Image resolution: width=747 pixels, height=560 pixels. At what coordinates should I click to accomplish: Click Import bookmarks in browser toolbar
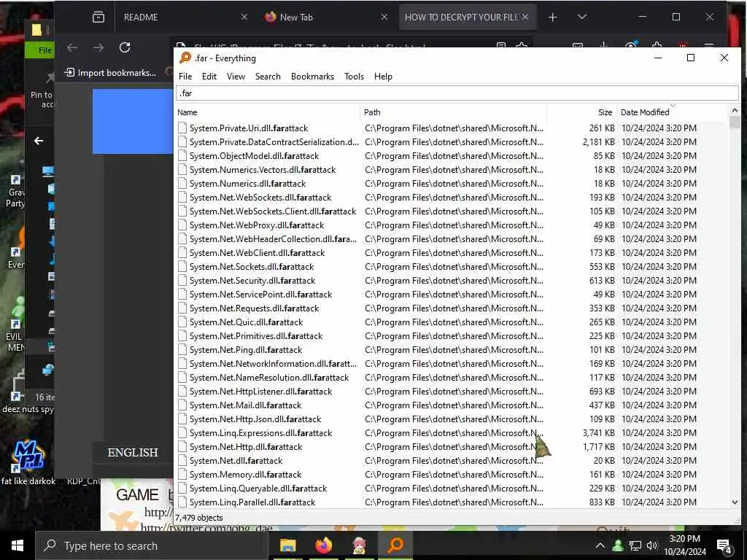click(111, 72)
